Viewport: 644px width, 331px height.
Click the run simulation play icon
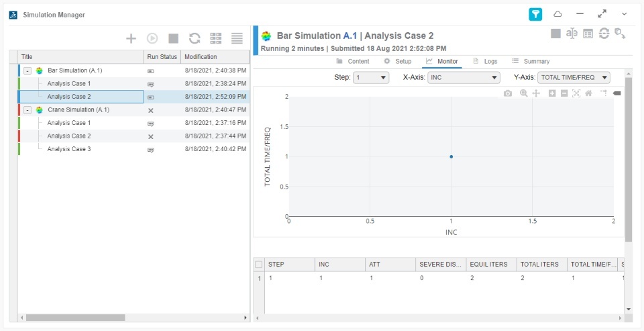click(x=152, y=39)
